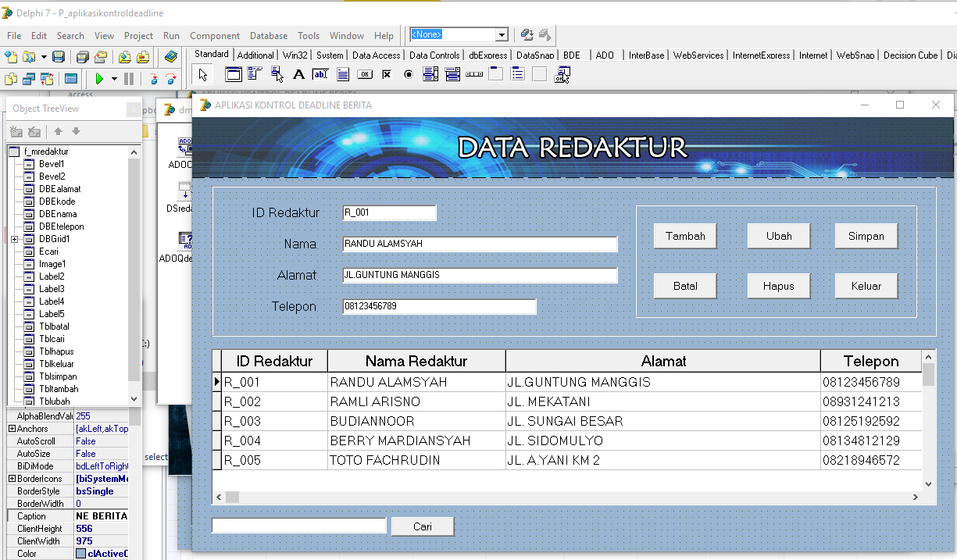Image resolution: width=957 pixels, height=560 pixels.
Task: Click the Simpan button
Action: tap(866, 236)
